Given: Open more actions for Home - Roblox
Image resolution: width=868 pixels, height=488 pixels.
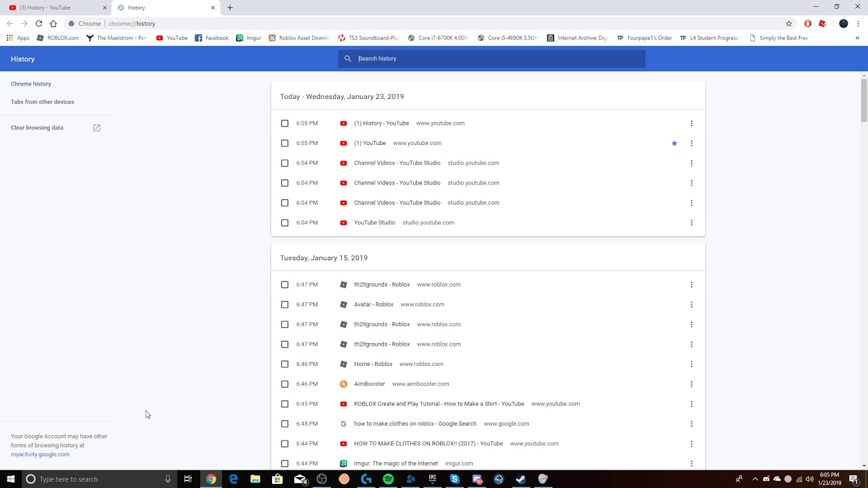Looking at the screenshot, I should click(692, 364).
